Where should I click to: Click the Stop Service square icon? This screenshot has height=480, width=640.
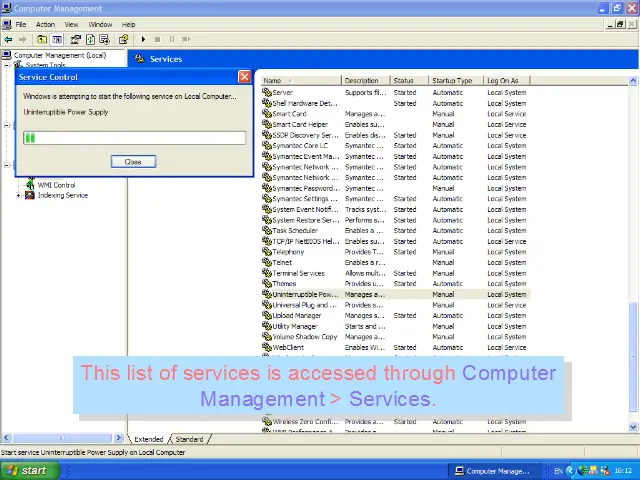click(157, 39)
